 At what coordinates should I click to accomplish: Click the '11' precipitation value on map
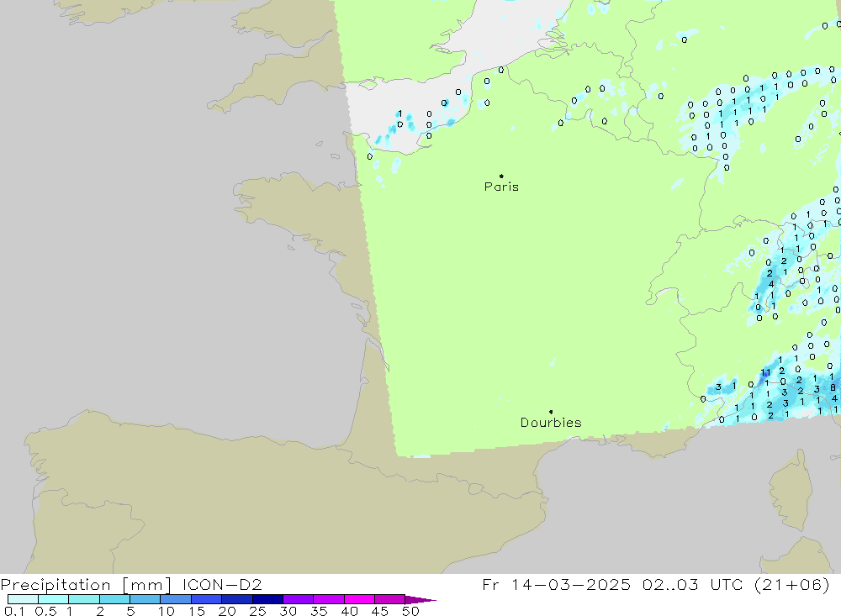766,372
